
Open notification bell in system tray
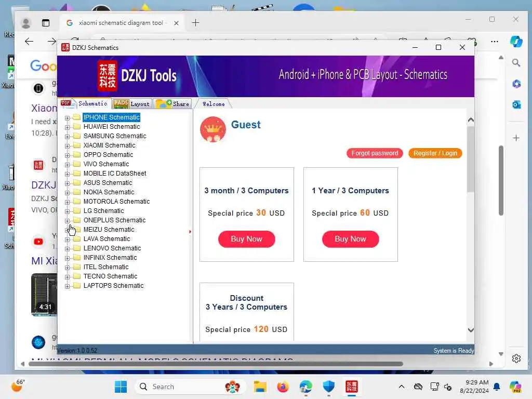497,387
